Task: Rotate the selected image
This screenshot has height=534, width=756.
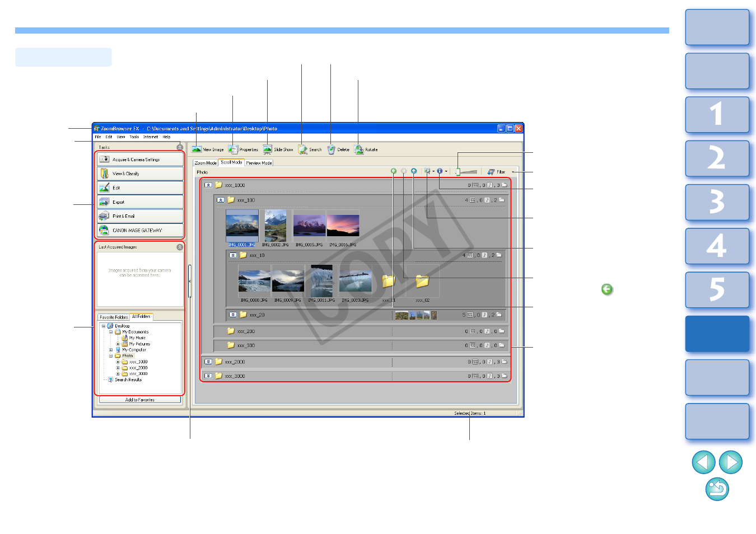Action: point(366,149)
